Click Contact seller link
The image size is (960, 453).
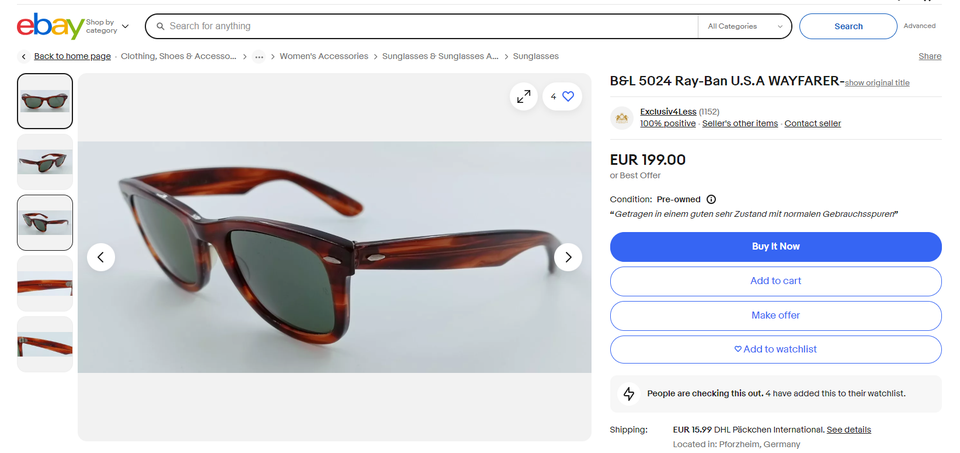(812, 124)
